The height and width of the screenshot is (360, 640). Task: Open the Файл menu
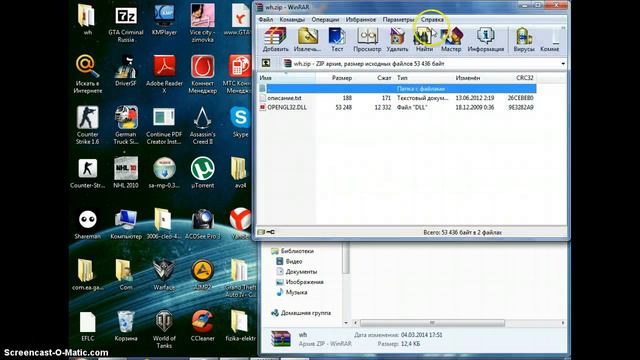click(266, 19)
